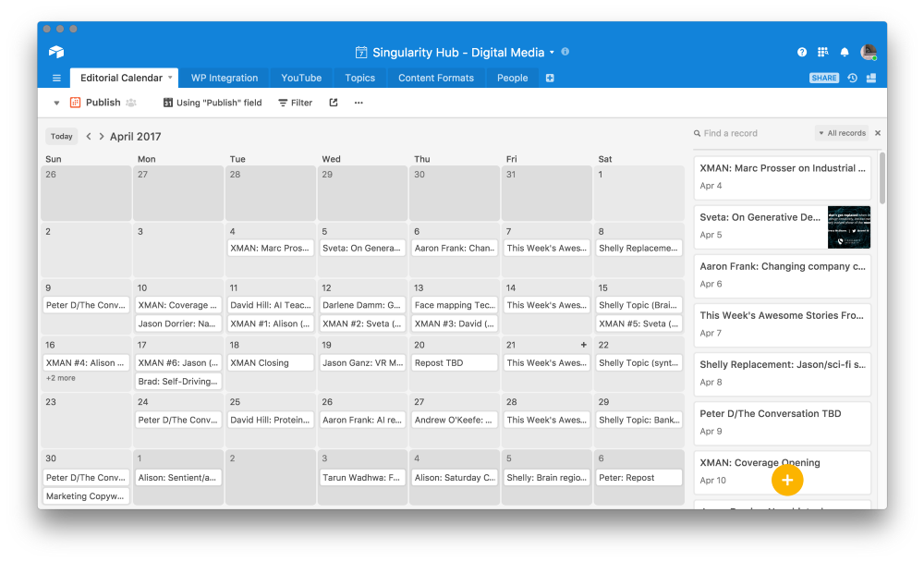Open April 15 event XMAN #5: Sveta

tap(638, 324)
